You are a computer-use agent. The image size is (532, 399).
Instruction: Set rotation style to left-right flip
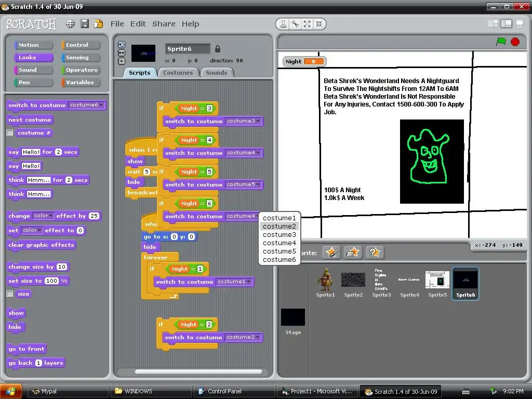[x=122, y=53]
